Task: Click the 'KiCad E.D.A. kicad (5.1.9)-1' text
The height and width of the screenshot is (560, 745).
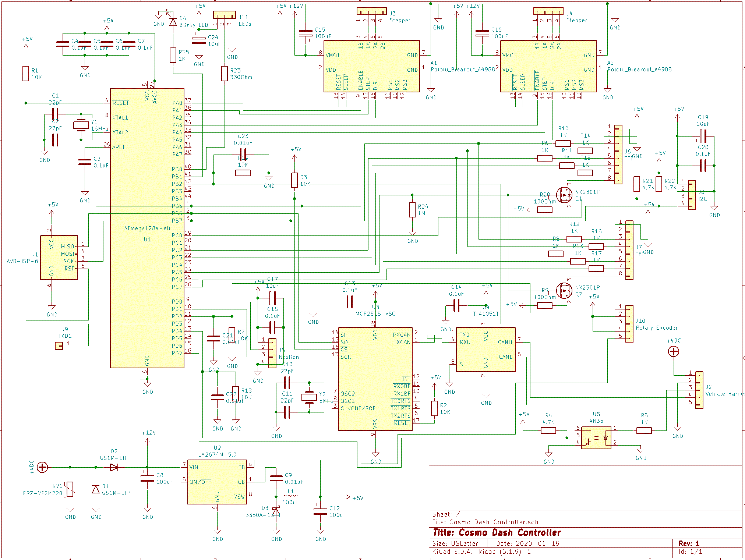Action: click(x=481, y=552)
